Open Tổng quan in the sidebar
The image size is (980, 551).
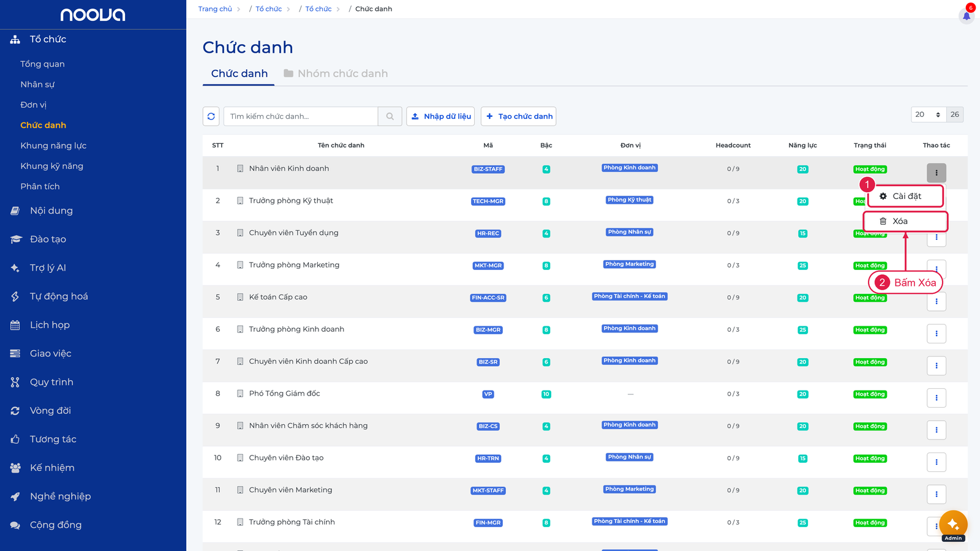click(x=42, y=64)
